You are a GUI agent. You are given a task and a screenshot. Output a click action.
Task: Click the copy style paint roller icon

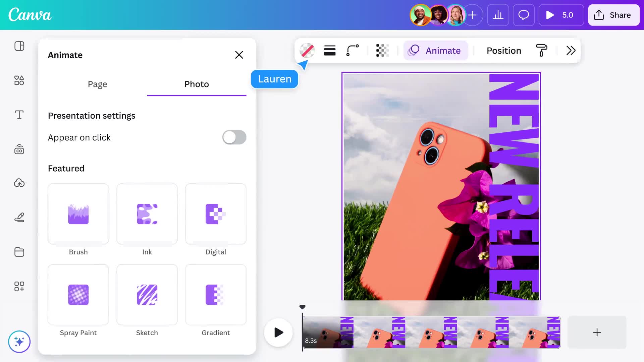(x=541, y=51)
